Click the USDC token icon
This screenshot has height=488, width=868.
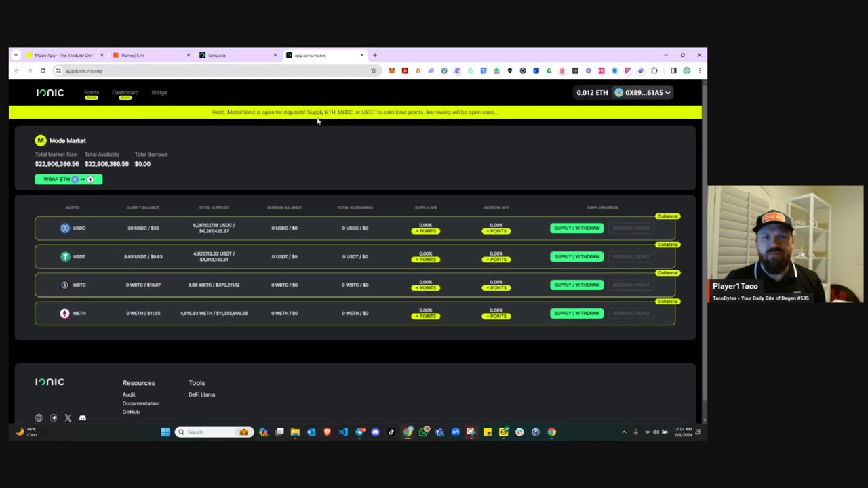65,228
